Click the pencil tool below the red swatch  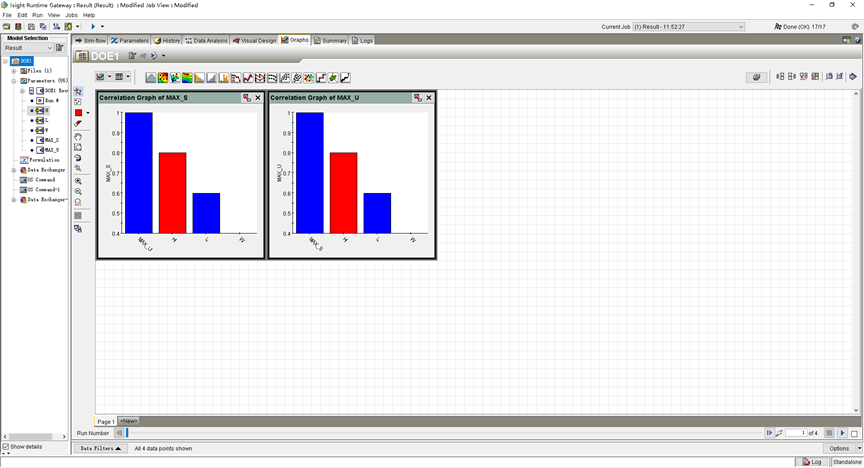point(78,124)
